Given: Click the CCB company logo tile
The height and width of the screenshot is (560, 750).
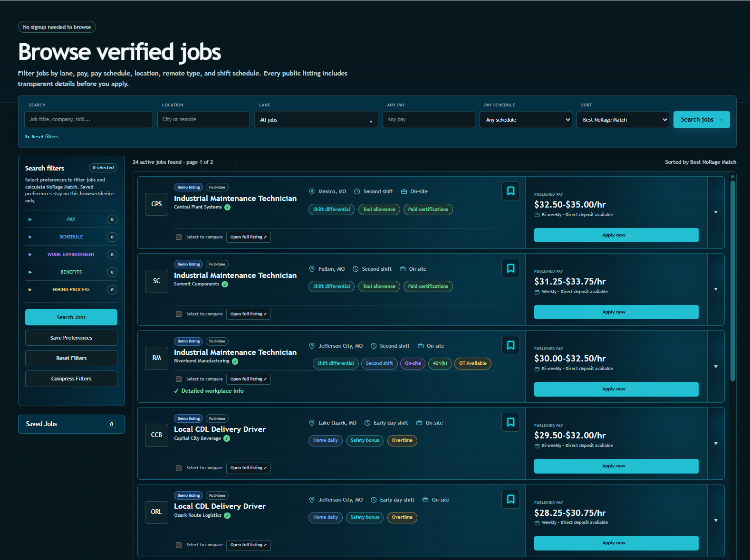Looking at the screenshot, I should tap(156, 435).
